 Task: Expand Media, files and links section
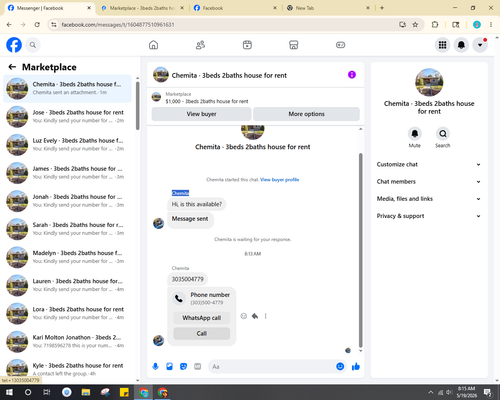pyautogui.click(x=429, y=199)
